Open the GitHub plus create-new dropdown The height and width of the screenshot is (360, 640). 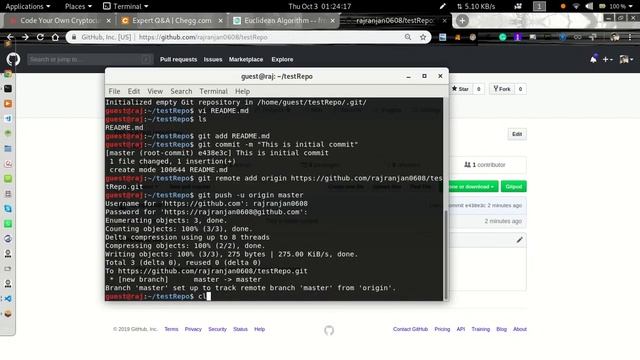pos(607,59)
